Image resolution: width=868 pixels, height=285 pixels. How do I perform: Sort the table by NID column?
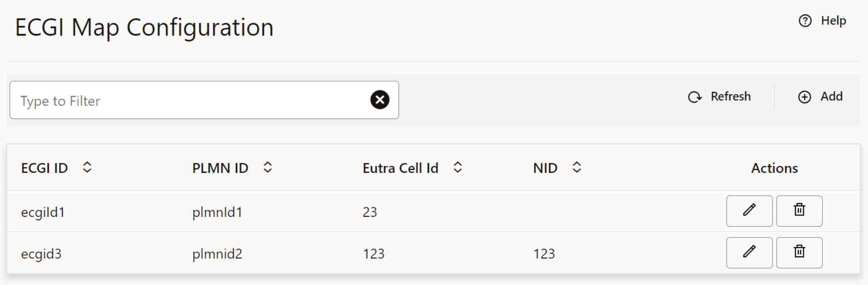[576, 168]
